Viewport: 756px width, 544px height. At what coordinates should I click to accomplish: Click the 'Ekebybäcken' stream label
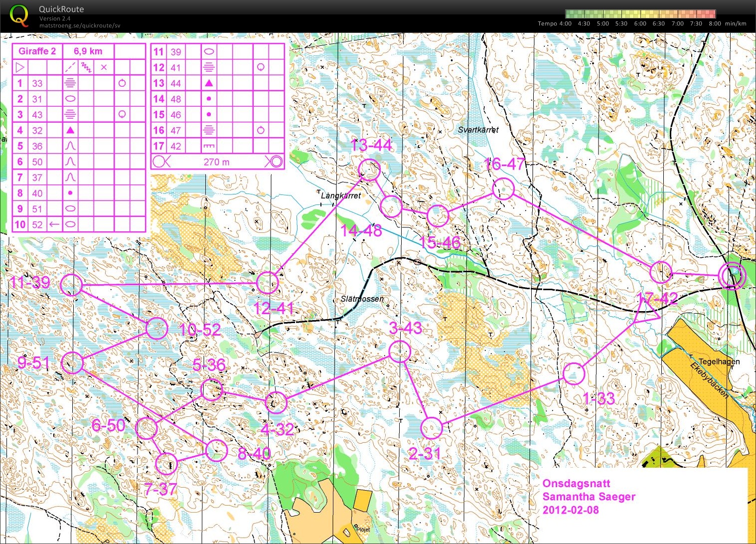(709, 380)
